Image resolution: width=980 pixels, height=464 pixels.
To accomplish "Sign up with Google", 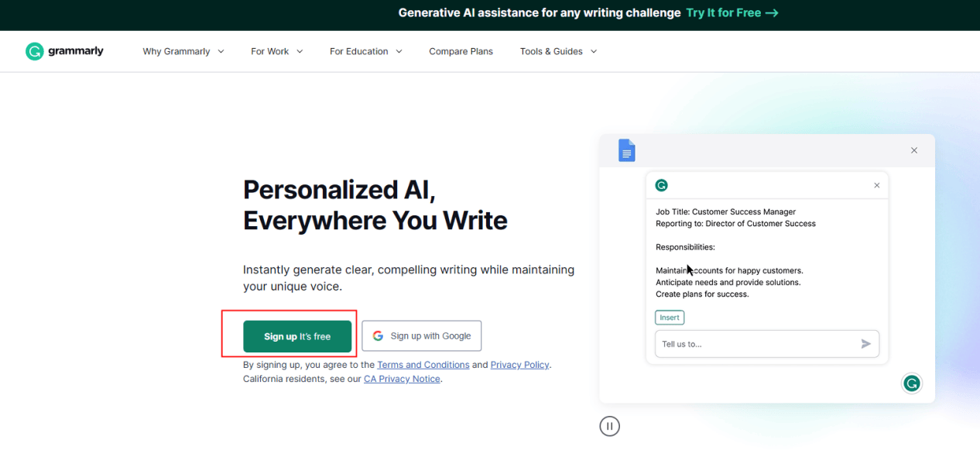I will 421,336.
